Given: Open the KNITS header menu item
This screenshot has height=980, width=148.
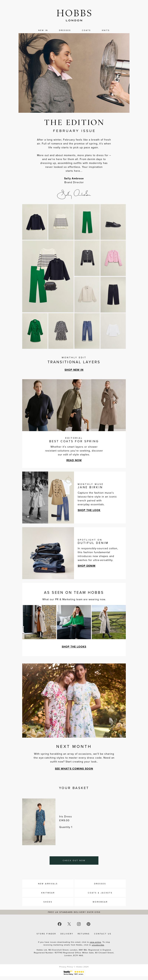Looking at the screenshot, I should tap(105, 30).
